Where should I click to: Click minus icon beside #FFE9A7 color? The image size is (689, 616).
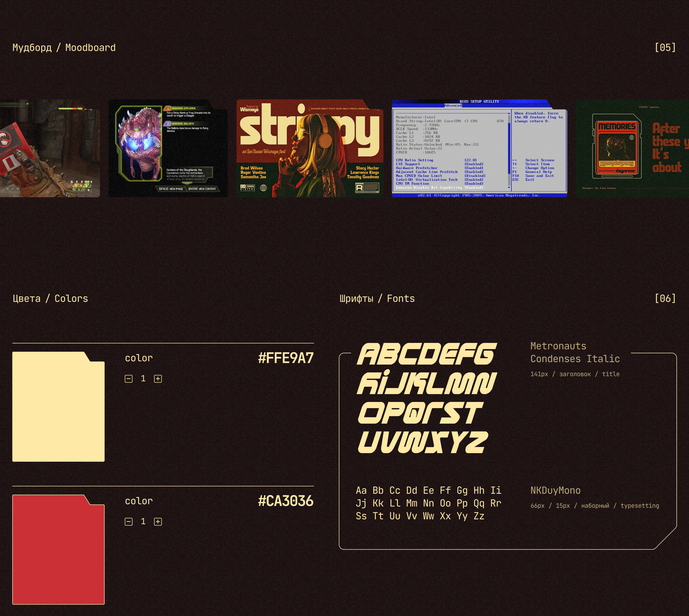click(x=129, y=379)
